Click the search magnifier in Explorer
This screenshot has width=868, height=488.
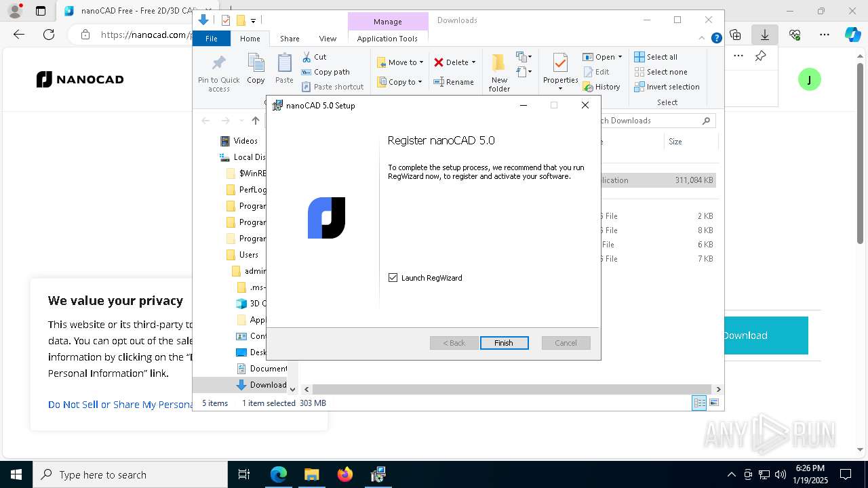tap(706, 121)
